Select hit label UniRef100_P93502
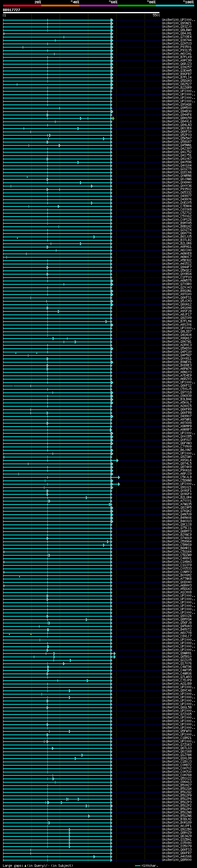Screen dimensions: 197x868 (177, 189)
